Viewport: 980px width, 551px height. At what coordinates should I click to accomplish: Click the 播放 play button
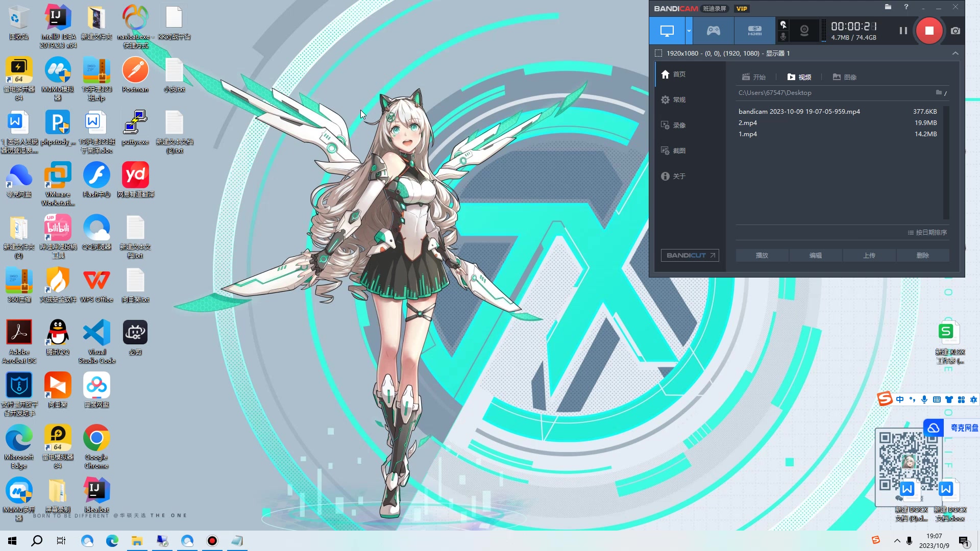tap(762, 255)
